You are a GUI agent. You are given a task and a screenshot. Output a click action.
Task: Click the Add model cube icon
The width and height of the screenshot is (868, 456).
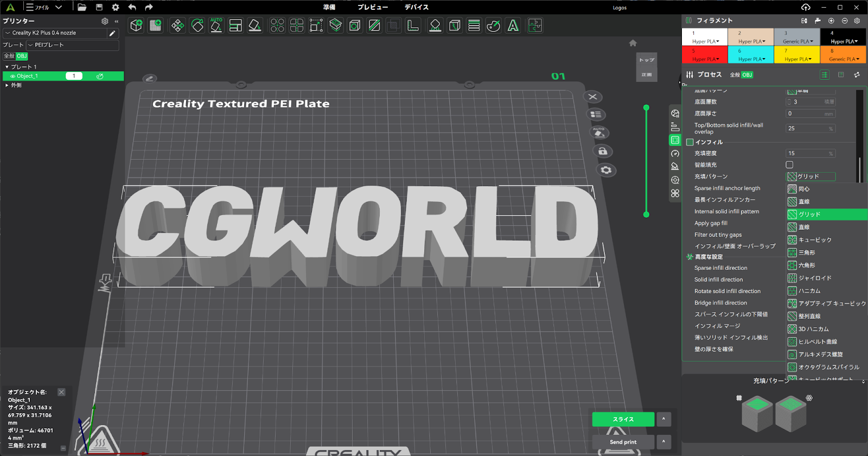click(x=136, y=26)
